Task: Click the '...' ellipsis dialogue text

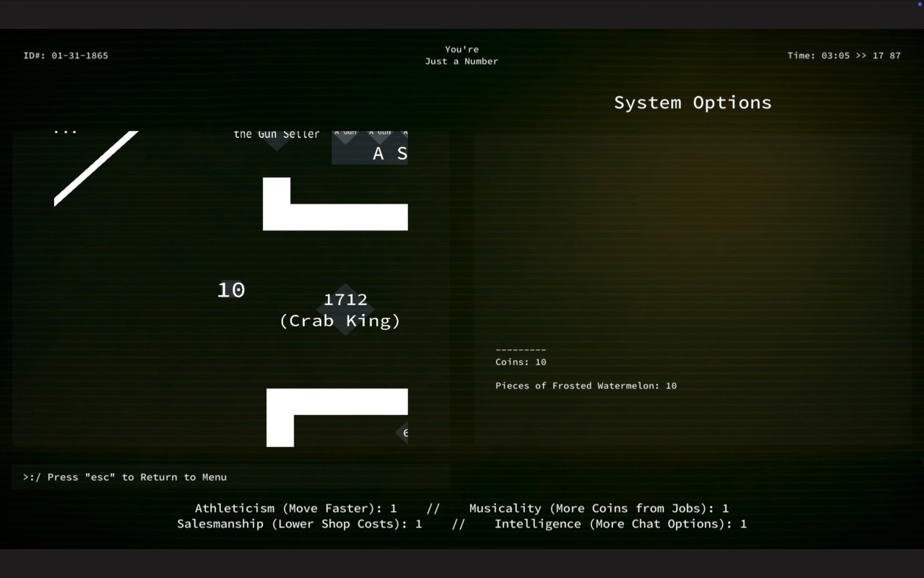Action: click(65, 131)
